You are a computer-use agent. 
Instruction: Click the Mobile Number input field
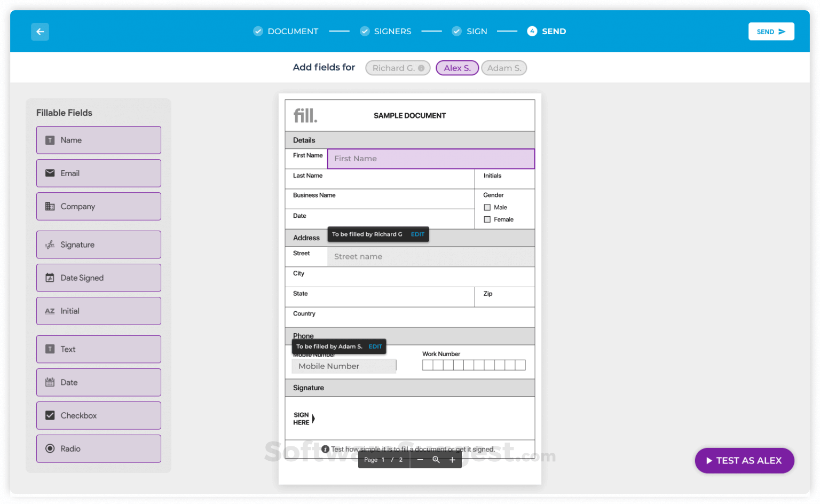[x=344, y=366]
